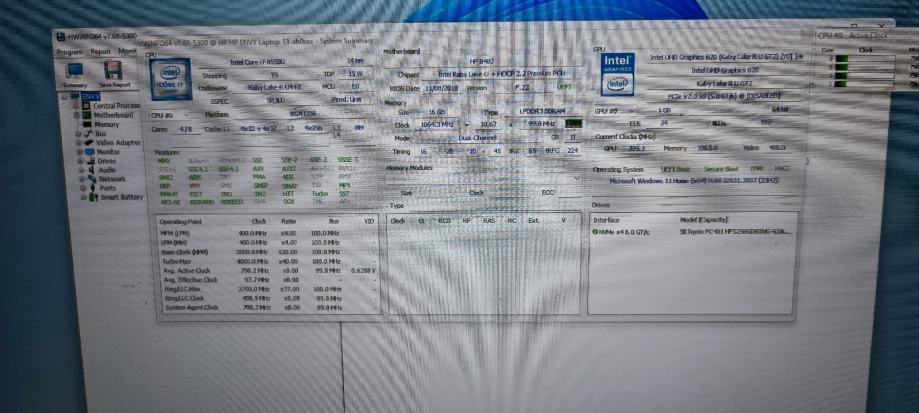Select the Audio tree item label

[107, 170]
